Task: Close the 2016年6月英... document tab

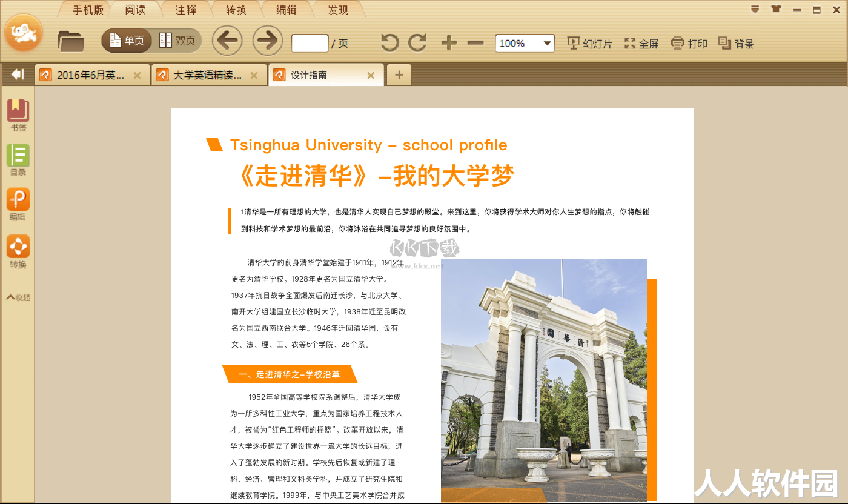Action: coord(137,76)
